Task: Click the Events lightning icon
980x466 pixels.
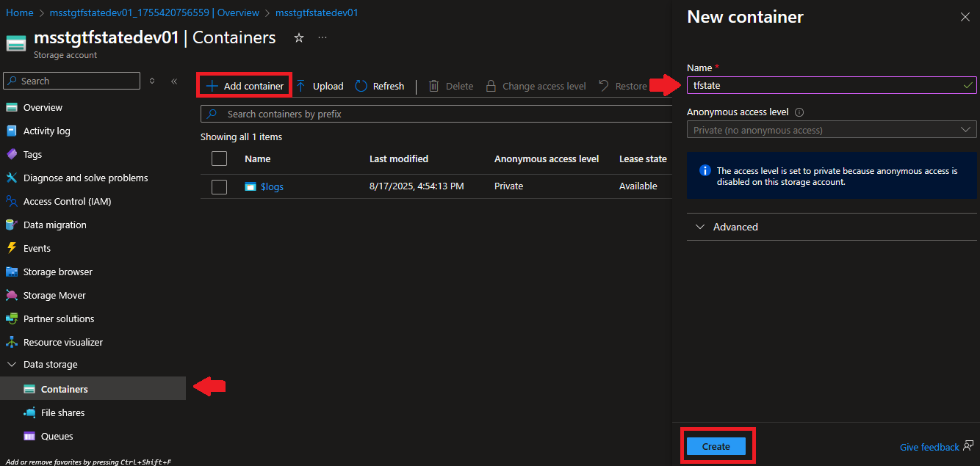Action: 11,248
